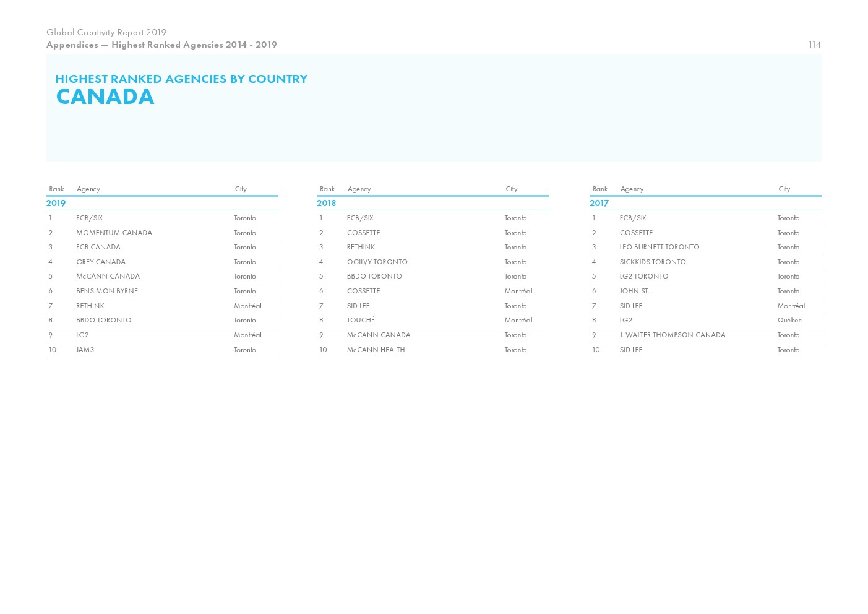The image size is (868, 614).
Task: Click the SICKKIDS TORONTO entry
Action: tap(652, 262)
